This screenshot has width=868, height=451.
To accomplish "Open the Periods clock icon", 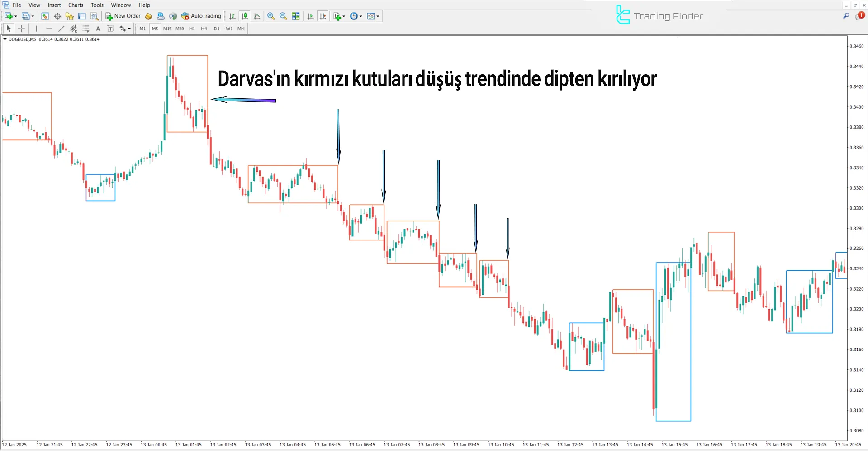I will [x=354, y=16].
